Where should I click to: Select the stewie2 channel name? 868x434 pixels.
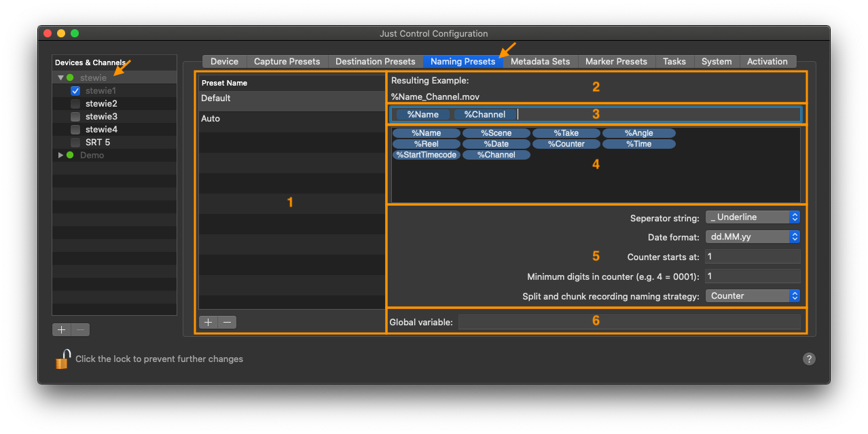tap(101, 103)
